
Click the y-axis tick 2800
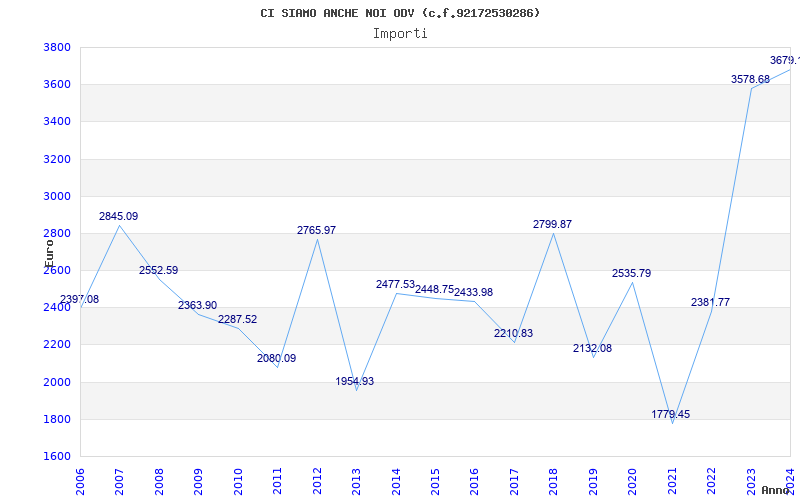coord(57,234)
